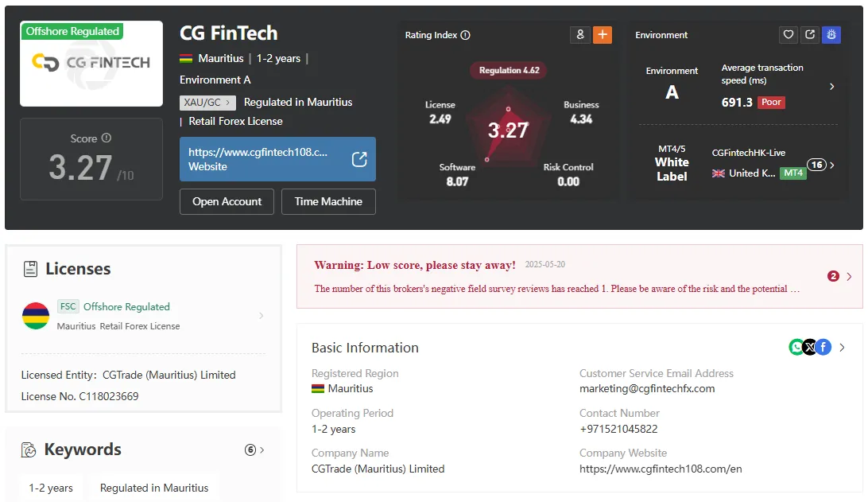Click the warning date 2025-05-20

tap(544, 265)
